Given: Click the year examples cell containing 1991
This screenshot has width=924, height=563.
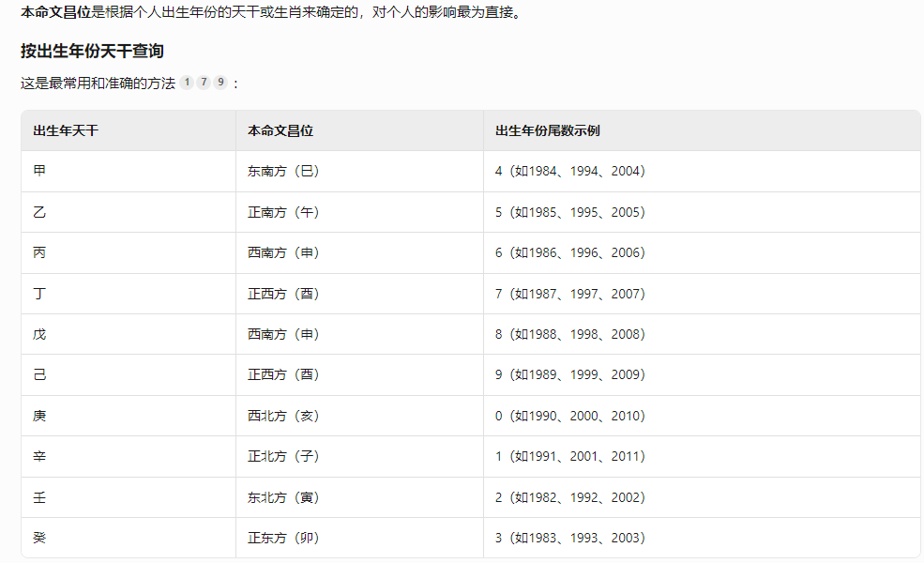Looking at the screenshot, I should pyautogui.click(x=570, y=457).
